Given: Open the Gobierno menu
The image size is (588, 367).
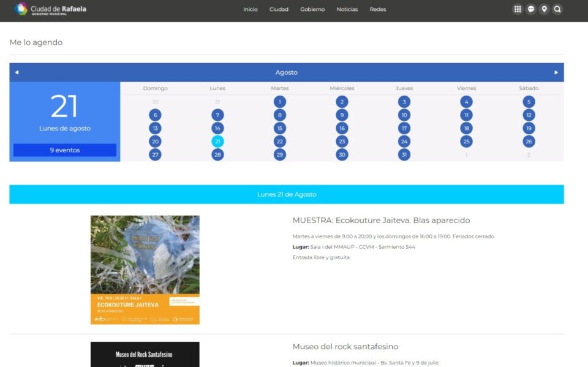Looking at the screenshot, I should click(x=312, y=9).
